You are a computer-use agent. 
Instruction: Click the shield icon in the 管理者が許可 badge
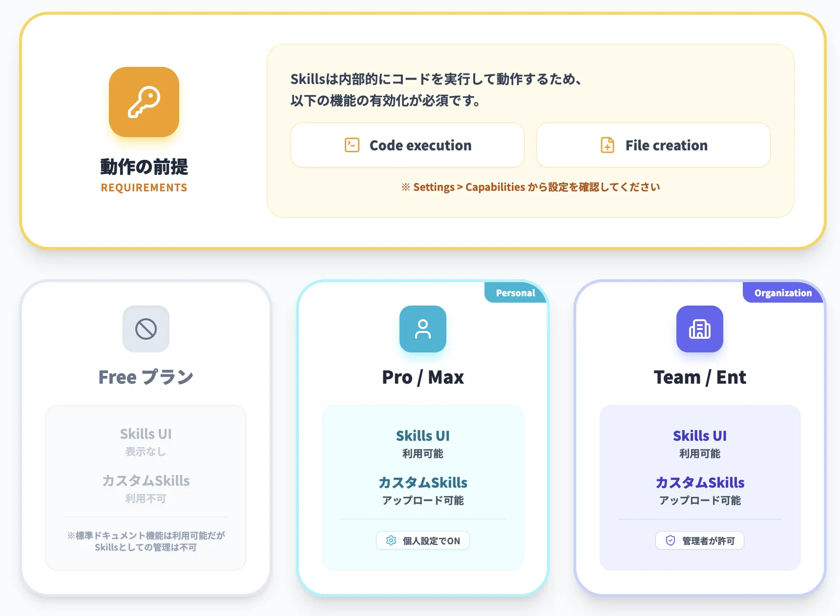pyautogui.click(x=670, y=540)
